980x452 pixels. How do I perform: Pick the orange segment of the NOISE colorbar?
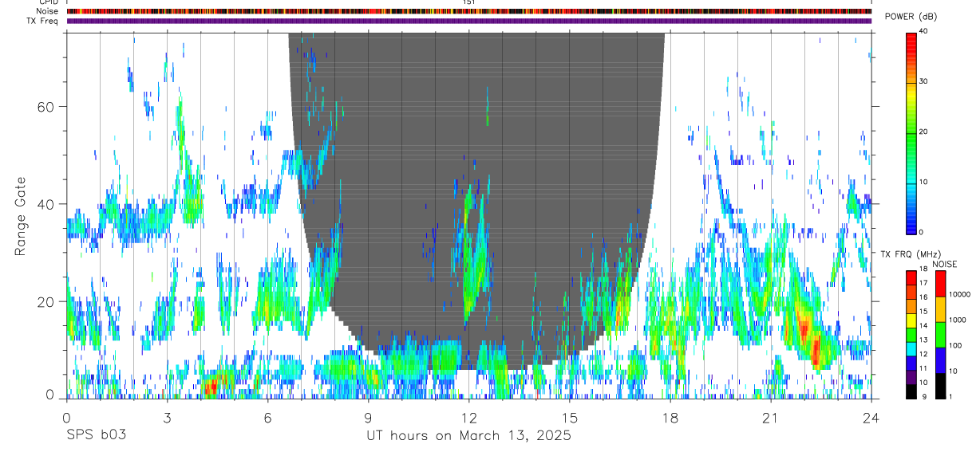point(940,309)
